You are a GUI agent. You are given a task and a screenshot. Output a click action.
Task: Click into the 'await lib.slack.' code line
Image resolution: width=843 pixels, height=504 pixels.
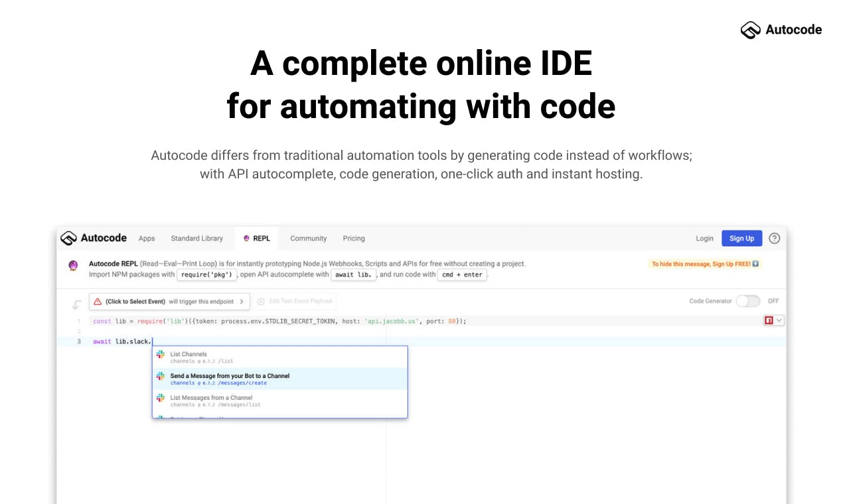tap(421, 342)
